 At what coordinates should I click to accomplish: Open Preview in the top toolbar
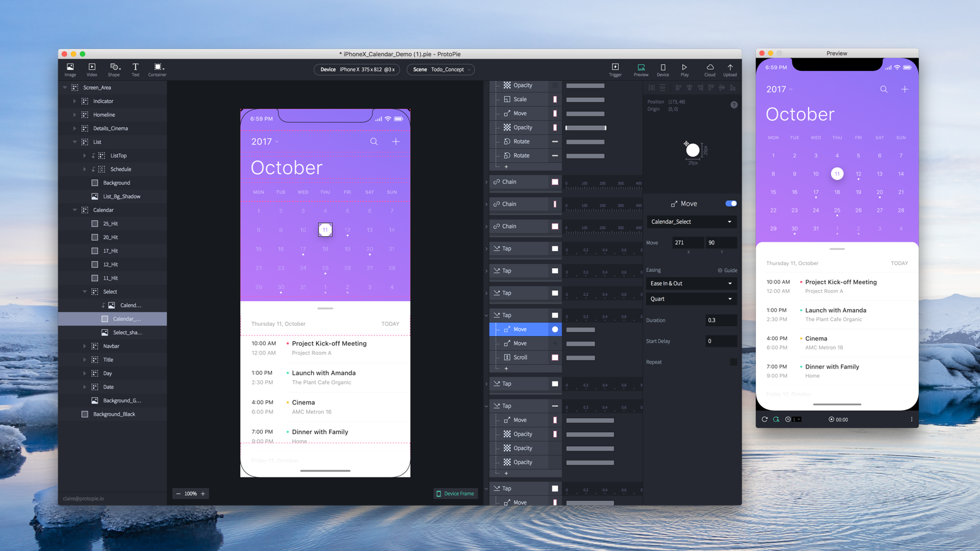pos(641,69)
